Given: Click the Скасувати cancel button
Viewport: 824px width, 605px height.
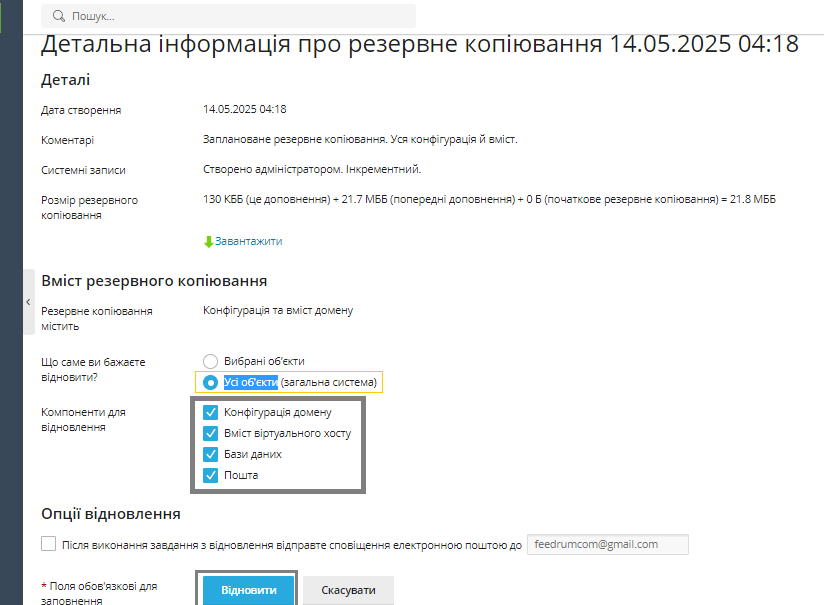Looking at the screenshot, I should pos(348,590).
